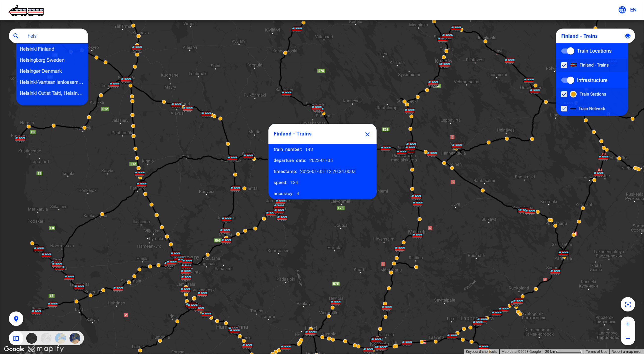This screenshot has width=644, height=354.
Task: Click the search magnifier icon in the search bar
Action: point(16,36)
